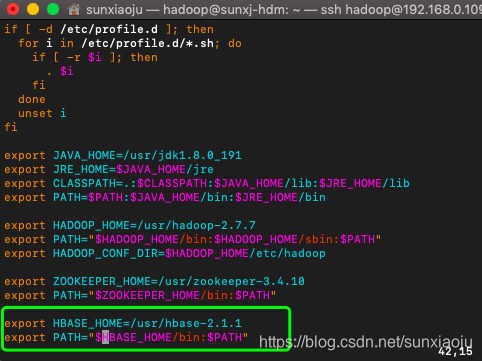Click the 'export HBASE_HOME=/usr/hbase-2.1.1' line
This screenshot has height=361, width=482.
[x=123, y=323]
